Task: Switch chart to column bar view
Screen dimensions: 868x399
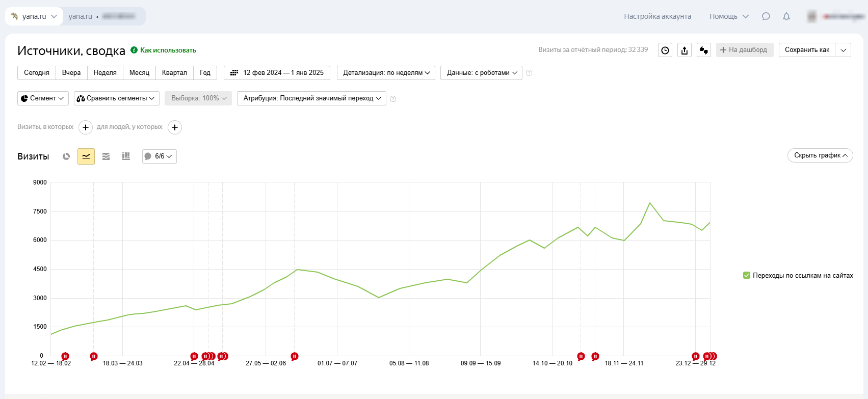Action: point(126,156)
